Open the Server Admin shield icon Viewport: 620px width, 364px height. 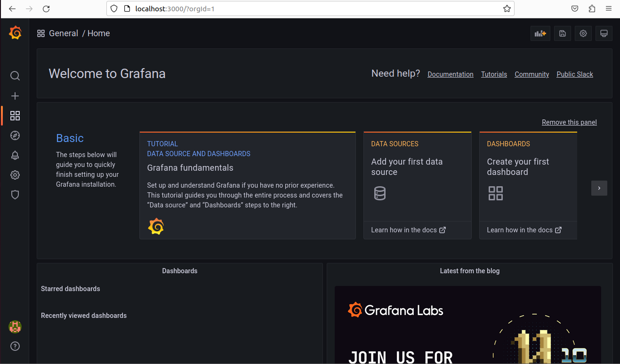(15, 195)
